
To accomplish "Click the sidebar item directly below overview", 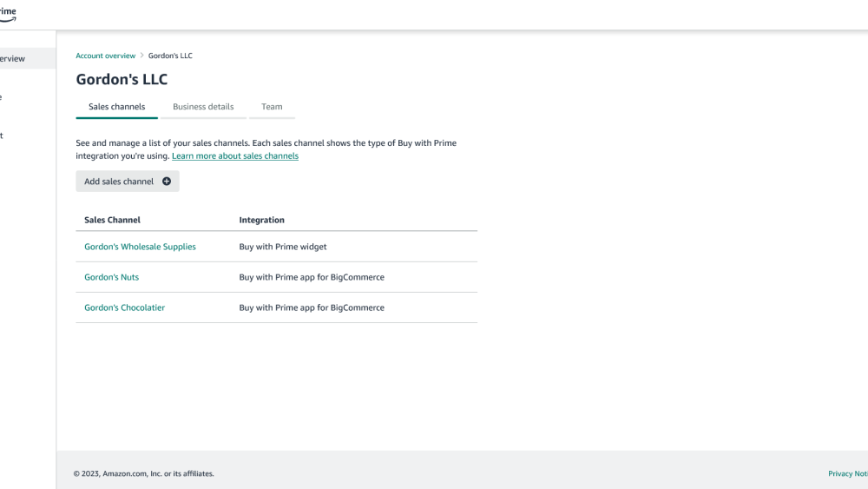I will tap(4, 97).
